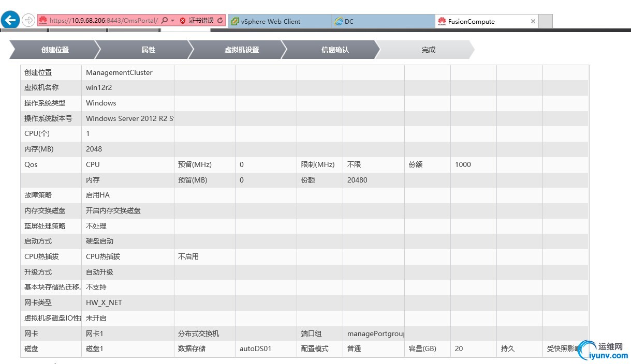Click the 操作系统类型 row label

(45, 103)
